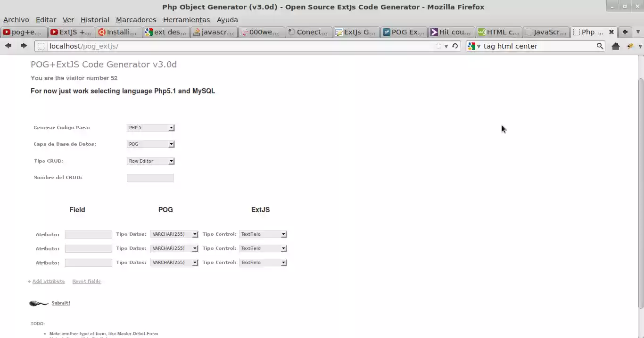This screenshot has height=338, width=644.
Task: Click the Firefox add-on flower icon
Action: pyautogui.click(x=630, y=46)
